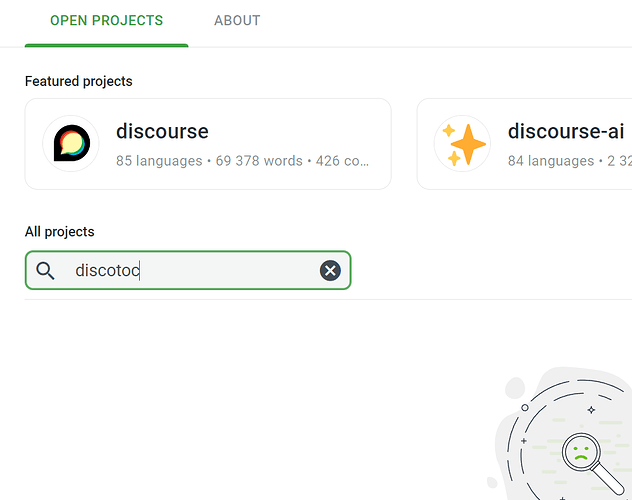Click the discourse-ai sparkle logo
The height and width of the screenshot is (500, 632).
(x=462, y=143)
